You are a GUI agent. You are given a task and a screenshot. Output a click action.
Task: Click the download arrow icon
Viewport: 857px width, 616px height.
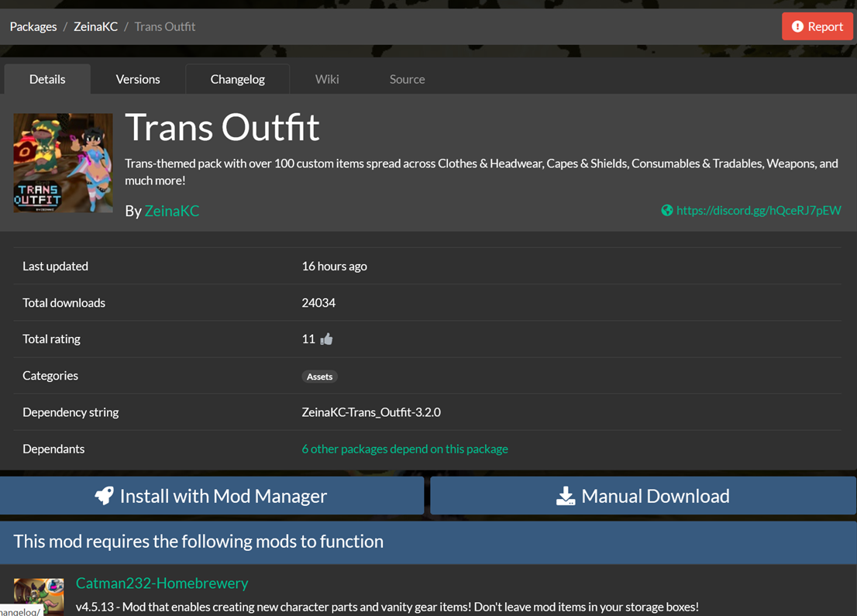click(x=566, y=496)
